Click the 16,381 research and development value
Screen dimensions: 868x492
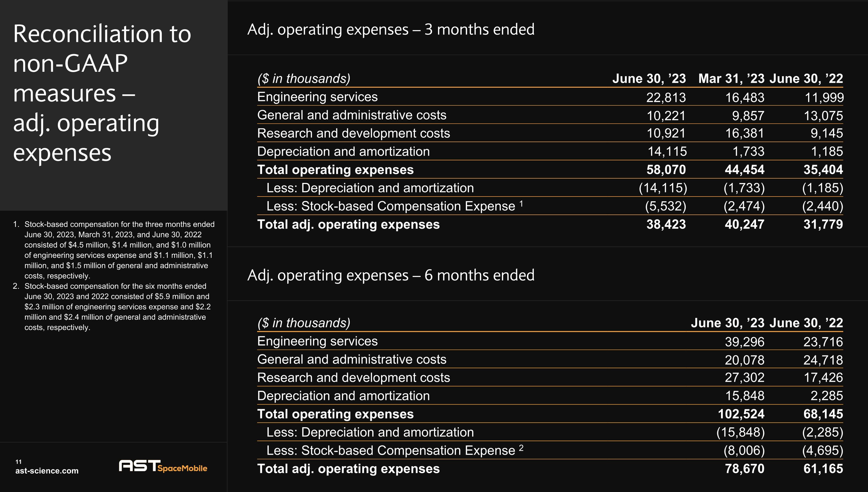(x=744, y=133)
